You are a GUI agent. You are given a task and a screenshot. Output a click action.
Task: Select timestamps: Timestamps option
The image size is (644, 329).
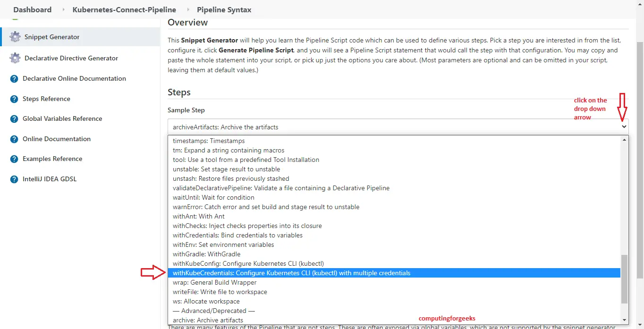click(209, 141)
